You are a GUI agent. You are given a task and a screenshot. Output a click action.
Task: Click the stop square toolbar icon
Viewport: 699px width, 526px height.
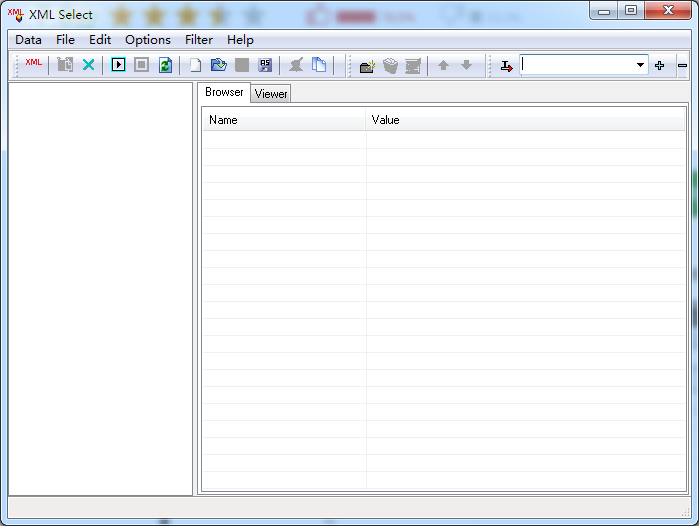(x=141, y=65)
